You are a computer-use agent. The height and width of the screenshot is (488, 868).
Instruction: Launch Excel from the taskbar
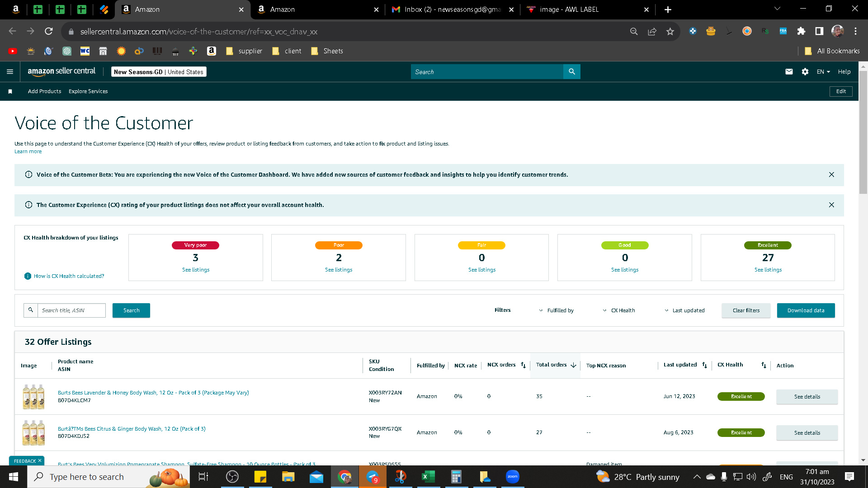click(x=428, y=477)
